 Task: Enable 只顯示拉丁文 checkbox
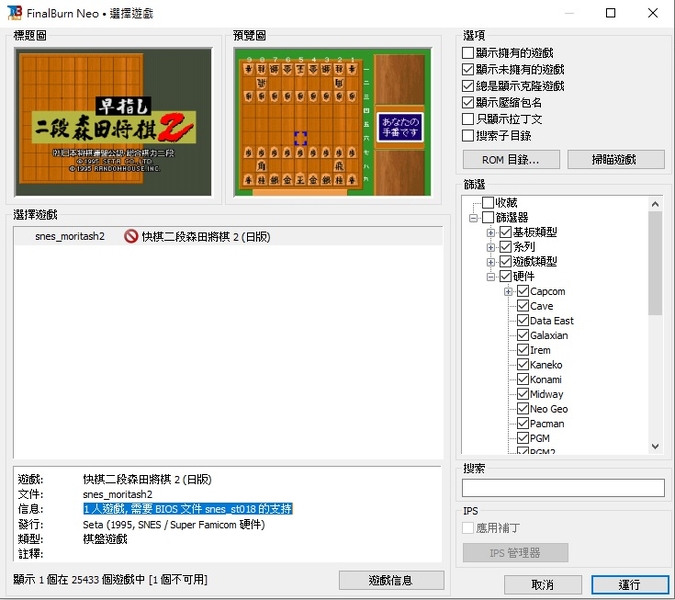468,119
